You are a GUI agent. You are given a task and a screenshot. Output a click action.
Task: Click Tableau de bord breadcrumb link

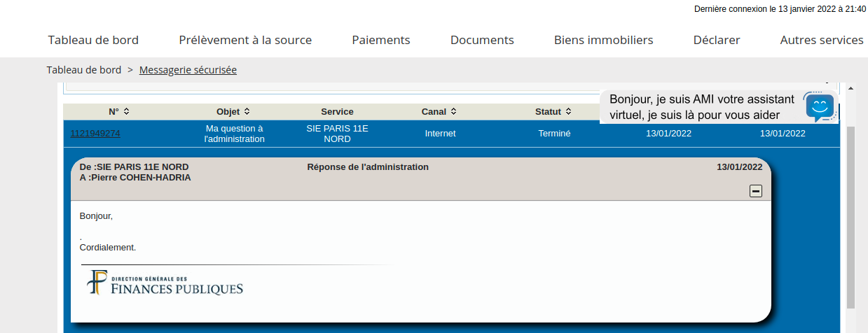tap(84, 70)
